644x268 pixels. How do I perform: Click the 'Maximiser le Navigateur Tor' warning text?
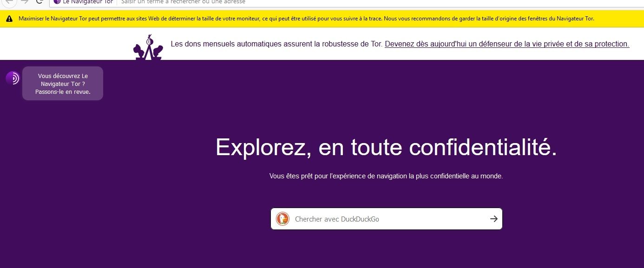point(306,19)
